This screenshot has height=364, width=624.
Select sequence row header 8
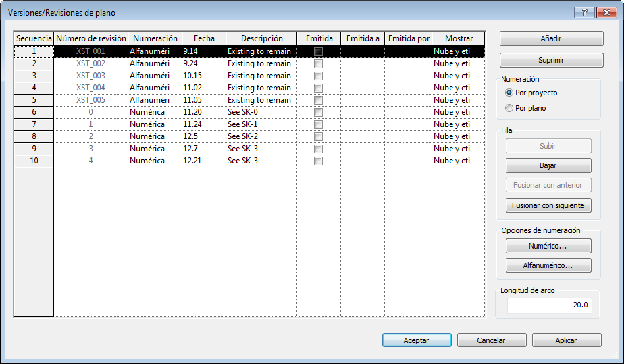pos(34,136)
